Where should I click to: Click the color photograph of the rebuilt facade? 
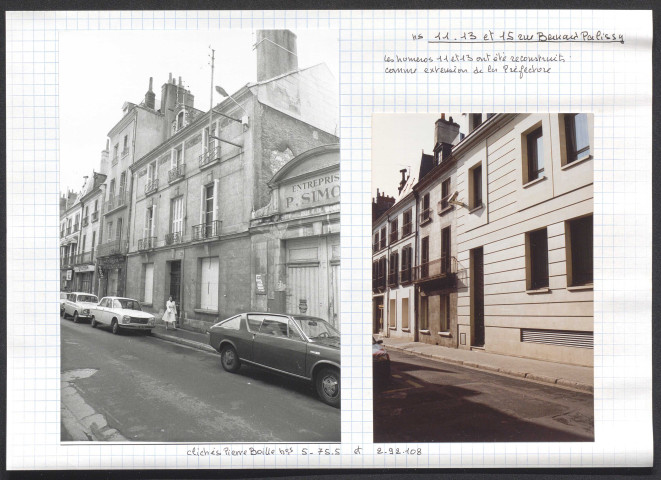tap(483, 277)
